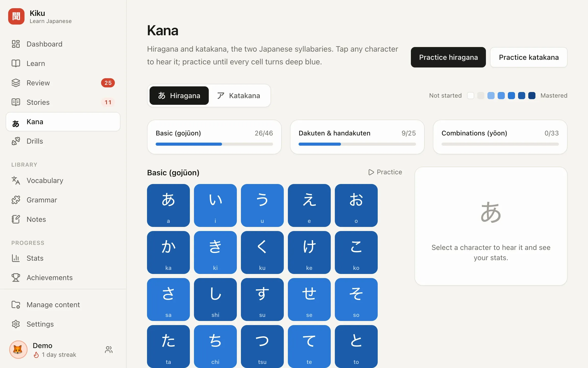Open the Combinations (yōon) progress card

pos(500,137)
